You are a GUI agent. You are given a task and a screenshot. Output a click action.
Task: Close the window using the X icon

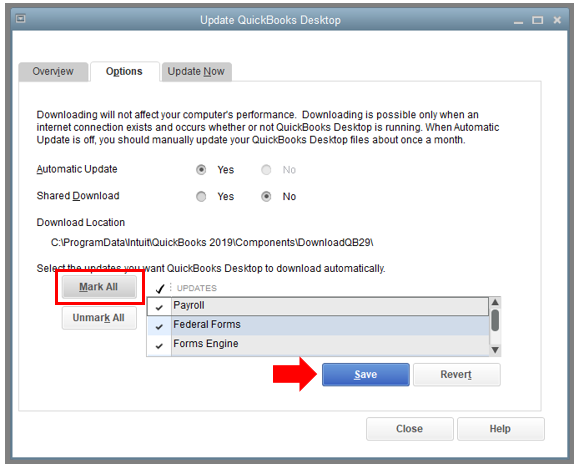click(x=557, y=20)
